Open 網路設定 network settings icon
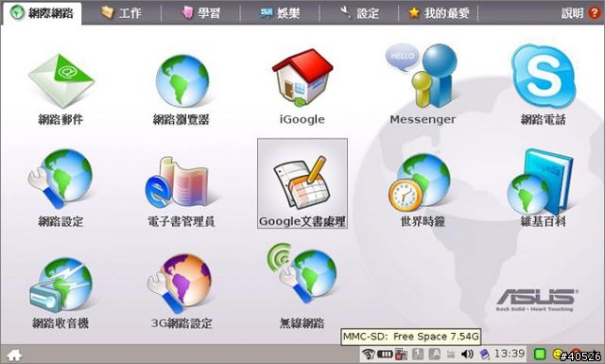The height and width of the screenshot is (364, 605). tap(60, 188)
